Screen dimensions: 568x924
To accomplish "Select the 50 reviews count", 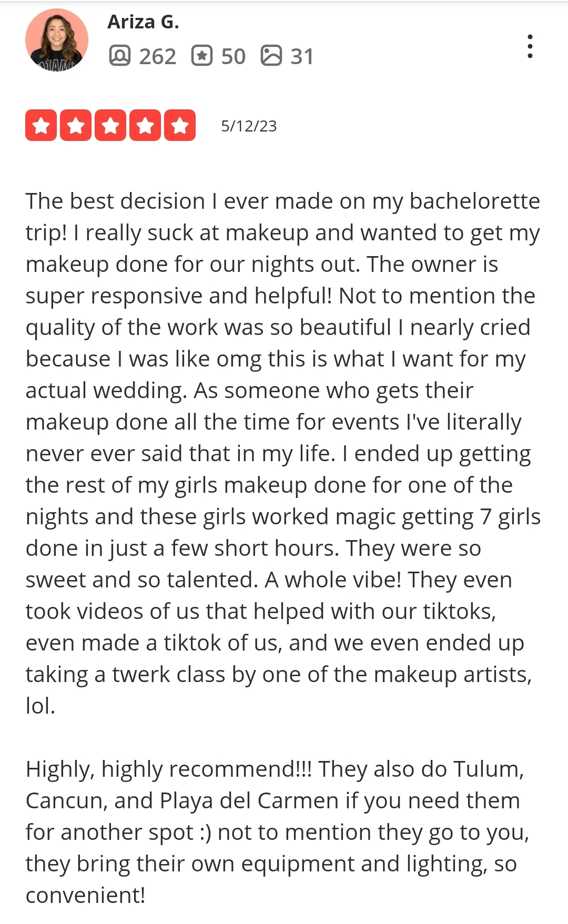I will point(234,56).
